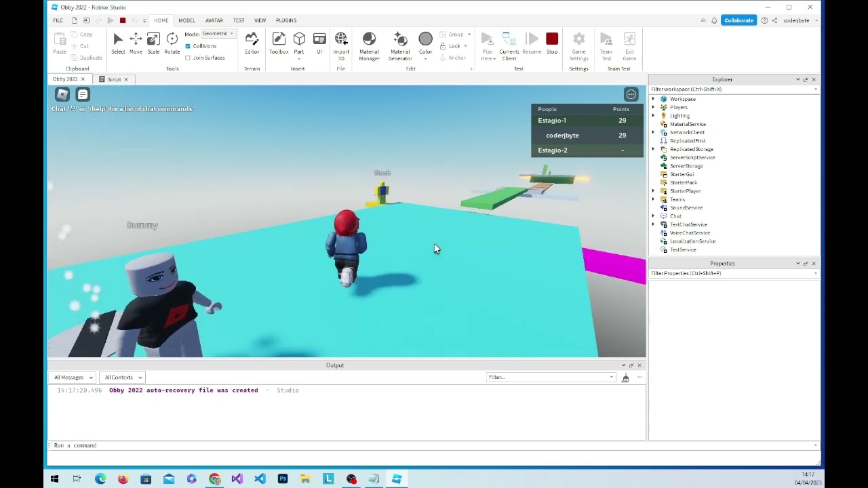Clear the Output window with broom icon
The width and height of the screenshot is (868, 488).
tap(625, 378)
